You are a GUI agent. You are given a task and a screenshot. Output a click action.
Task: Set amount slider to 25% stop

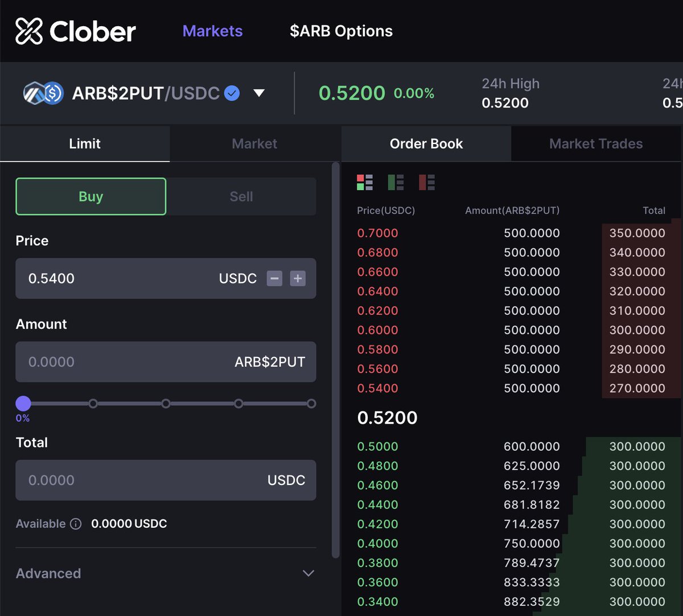coord(93,404)
